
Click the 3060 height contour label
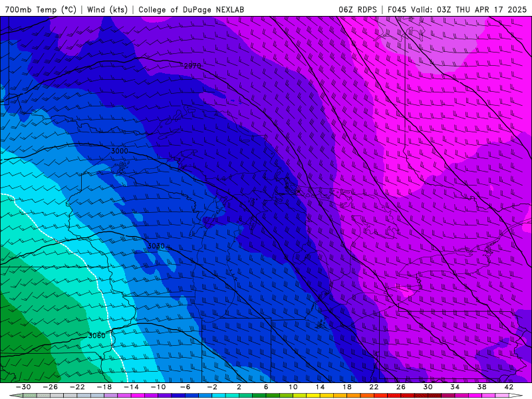pyautogui.click(x=96, y=336)
